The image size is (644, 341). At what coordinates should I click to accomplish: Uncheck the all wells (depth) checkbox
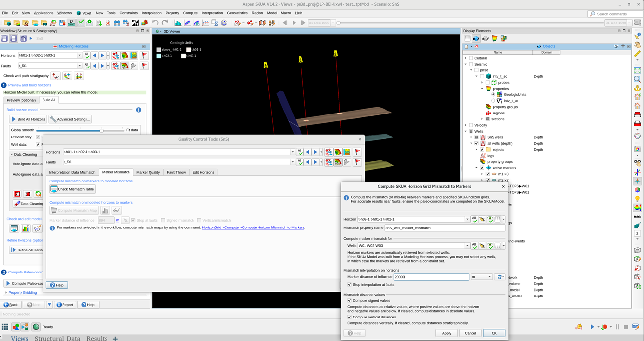[x=476, y=143]
